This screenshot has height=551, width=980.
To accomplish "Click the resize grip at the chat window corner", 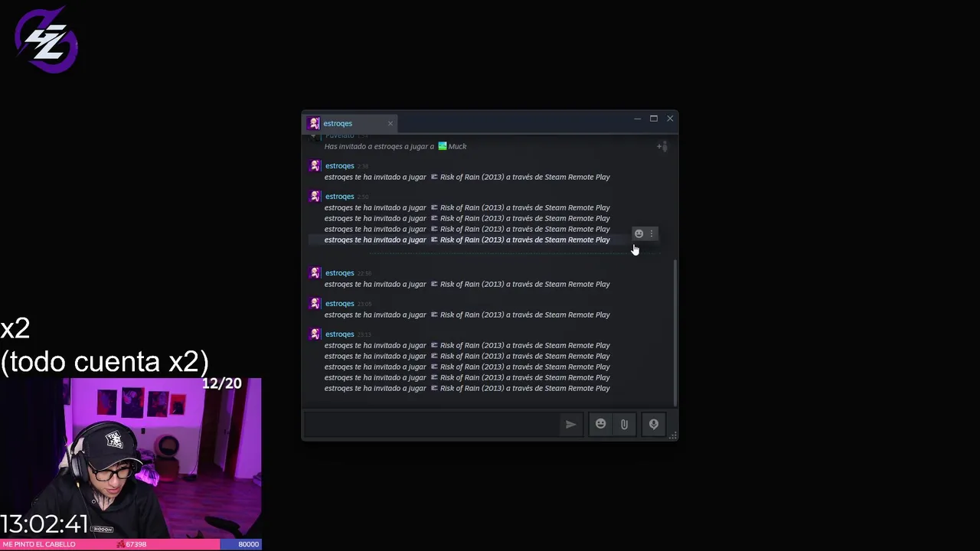I will pos(673,435).
